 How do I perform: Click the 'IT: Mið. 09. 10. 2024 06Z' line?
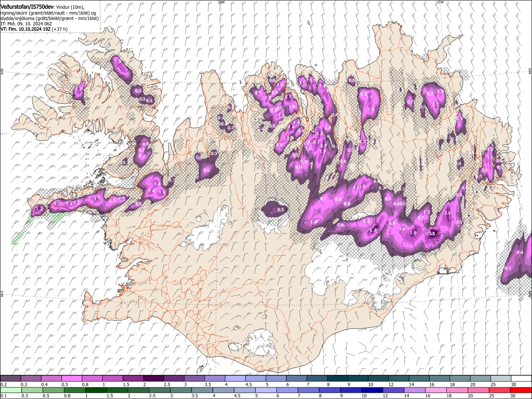click(26, 24)
